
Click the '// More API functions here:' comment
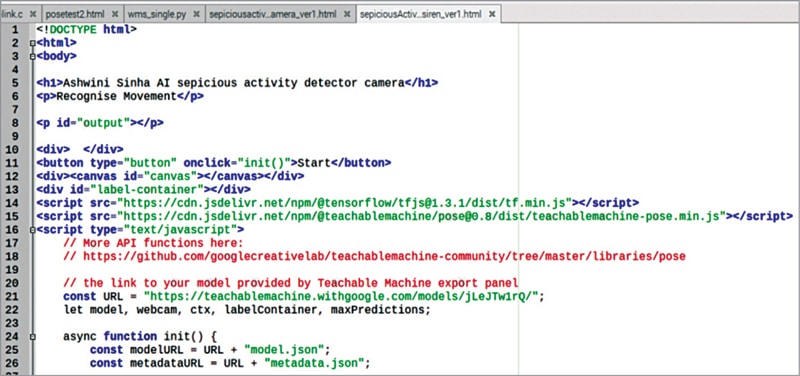click(x=154, y=243)
